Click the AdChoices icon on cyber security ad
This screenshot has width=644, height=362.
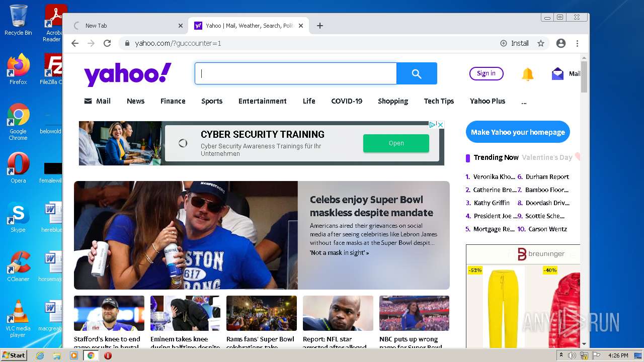tap(432, 125)
